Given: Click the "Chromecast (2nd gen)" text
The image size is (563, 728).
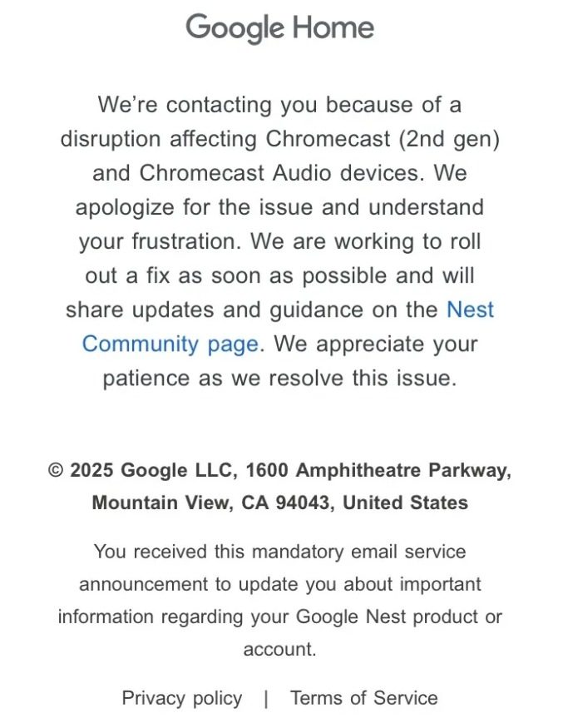Looking at the screenshot, I should pos(383,138).
